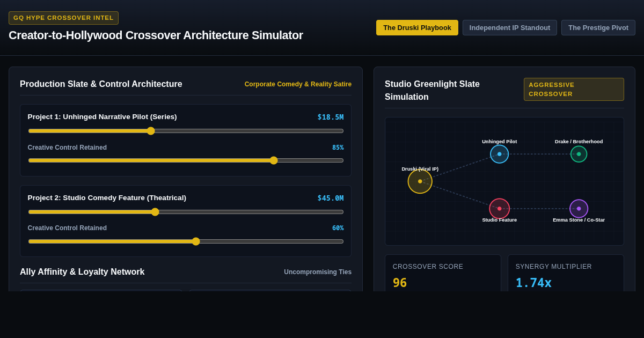Click Corporate Comedy & Reality Satire label
This screenshot has width=644, height=338.
(298, 84)
